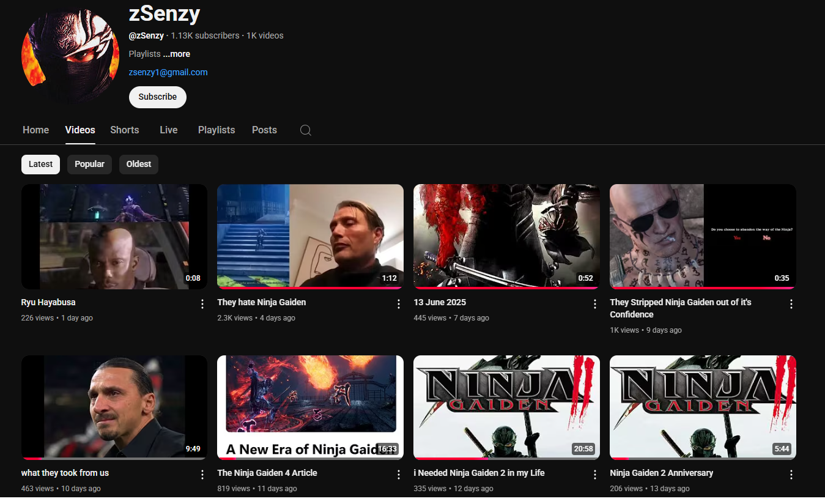Open i Needed Ninja Gaiden 2 title

tap(479, 473)
